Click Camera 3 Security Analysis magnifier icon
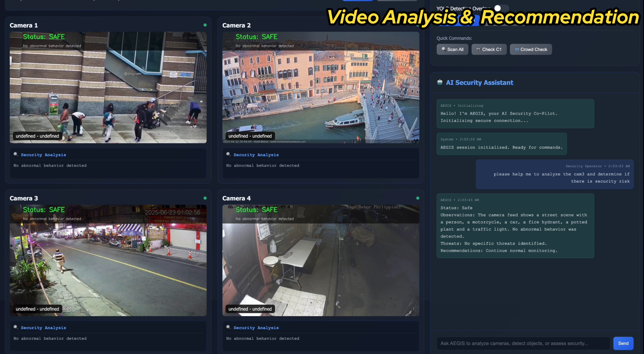 coord(16,327)
